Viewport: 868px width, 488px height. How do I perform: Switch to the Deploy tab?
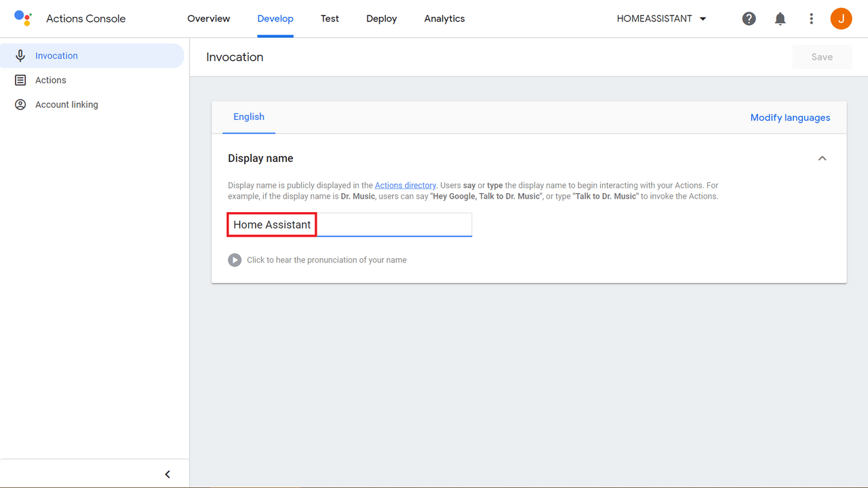pyautogui.click(x=382, y=18)
